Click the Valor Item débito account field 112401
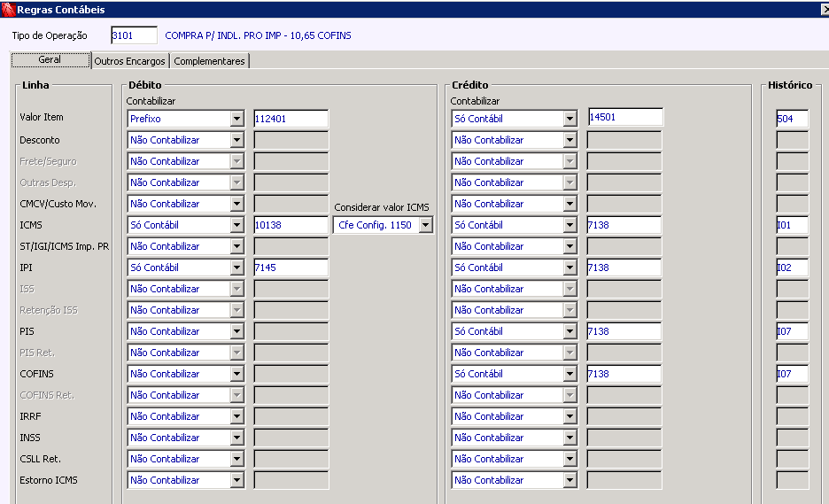 click(291, 119)
